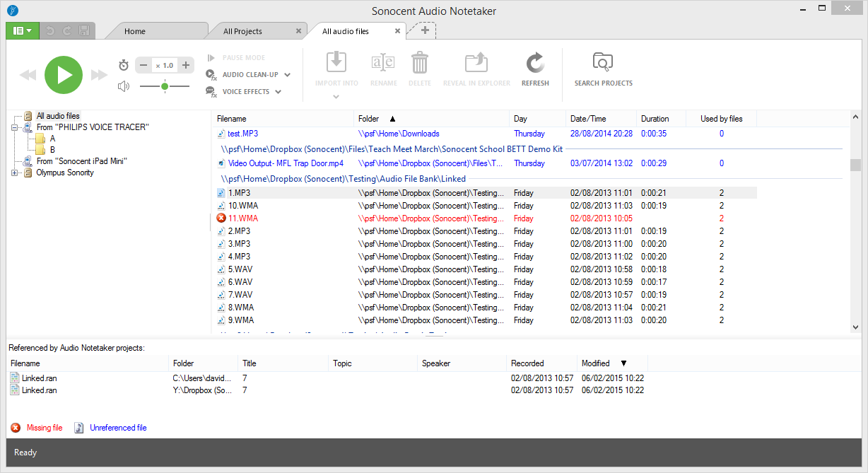Open Search Projects
The width and height of the screenshot is (868, 473).
(603, 64)
